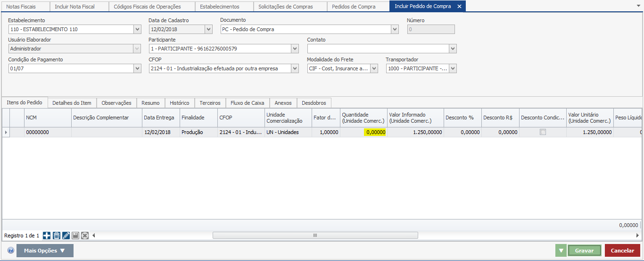Toggle the Desconto Condicional checkbox in row
Viewport: 644px width, 261px height.
click(x=543, y=132)
